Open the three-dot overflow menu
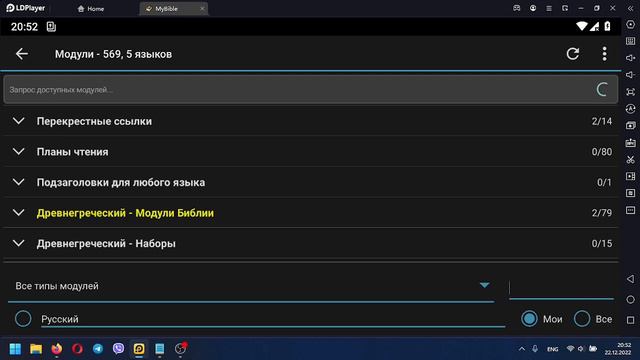 click(x=604, y=53)
